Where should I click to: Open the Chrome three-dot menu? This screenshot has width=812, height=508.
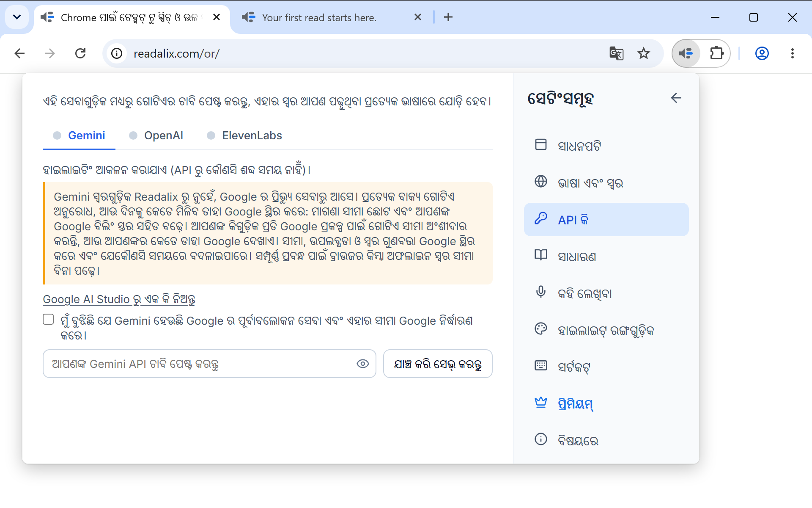793,53
